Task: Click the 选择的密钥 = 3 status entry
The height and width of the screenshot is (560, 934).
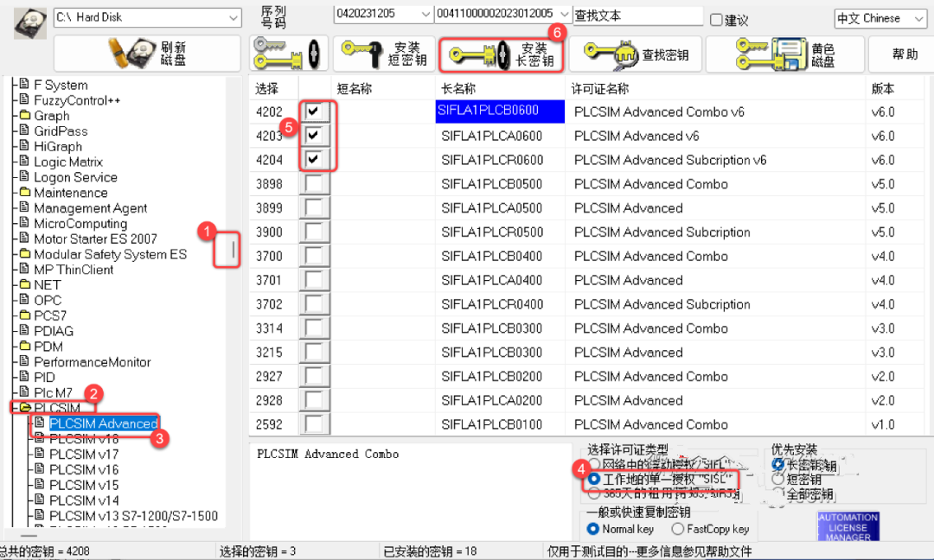Action: coord(258,551)
